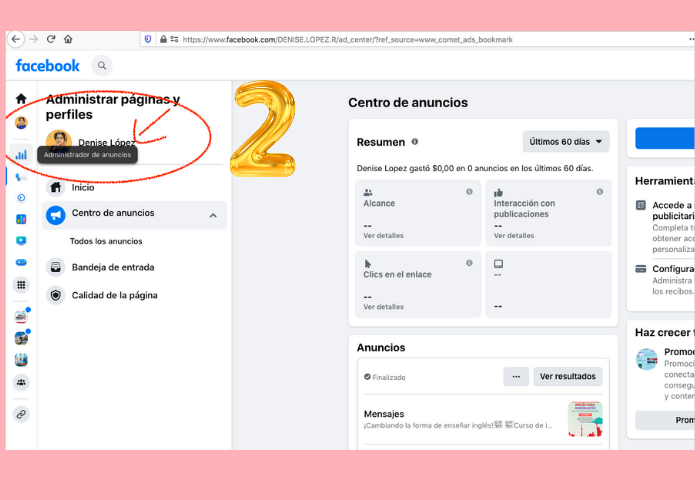Click the megaphone icon in the left rail
This screenshot has height=500, width=700.
point(21,177)
